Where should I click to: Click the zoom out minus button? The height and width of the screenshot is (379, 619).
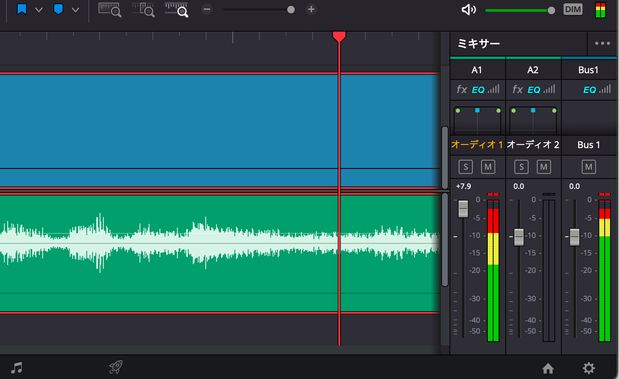tap(207, 9)
